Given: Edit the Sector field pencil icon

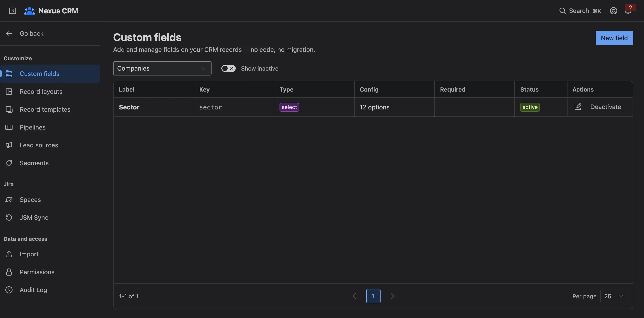Looking at the screenshot, I should (578, 107).
